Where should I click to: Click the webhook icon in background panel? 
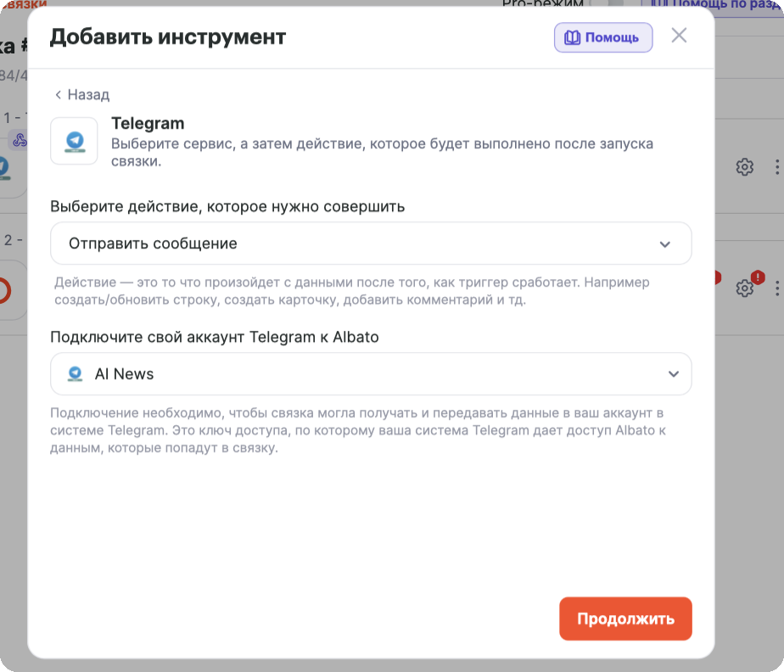(x=20, y=140)
